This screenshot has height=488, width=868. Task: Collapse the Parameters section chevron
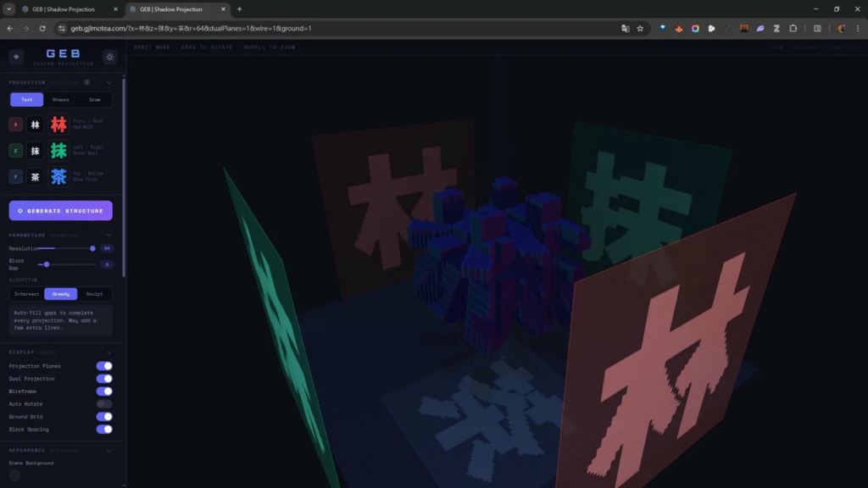109,236
